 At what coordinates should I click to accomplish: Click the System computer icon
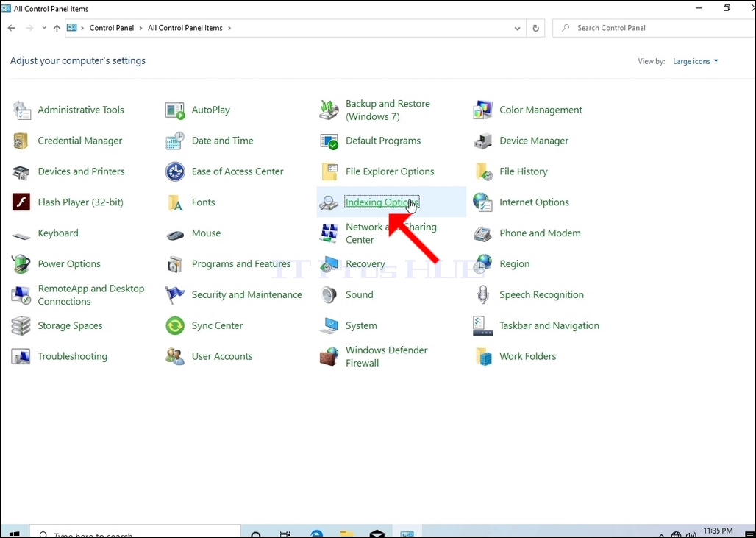pyautogui.click(x=329, y=326)
